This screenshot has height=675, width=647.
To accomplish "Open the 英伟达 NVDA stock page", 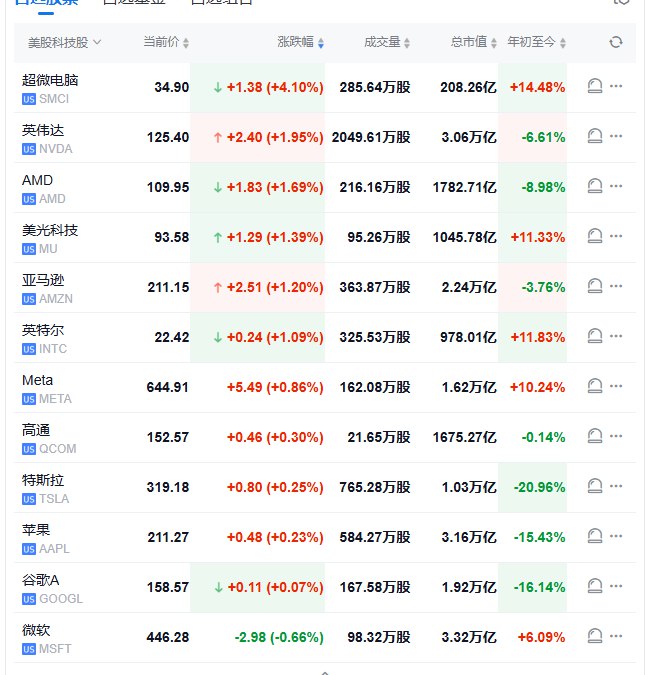I will tap(43, 130).
